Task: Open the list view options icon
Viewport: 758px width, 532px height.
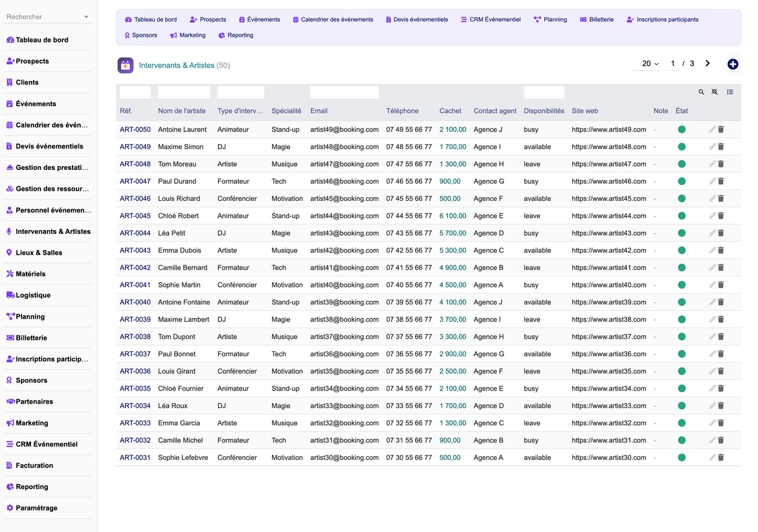Action: 730,92
